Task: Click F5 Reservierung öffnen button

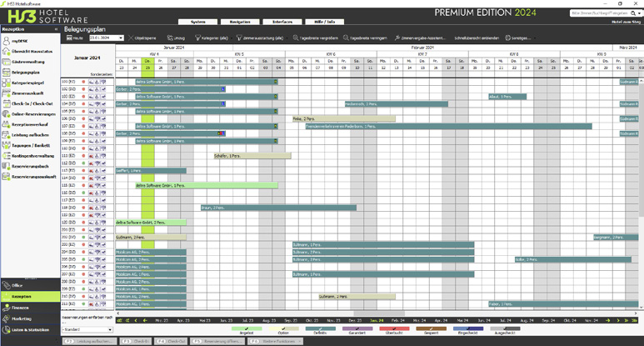Action: coord(217,342)
